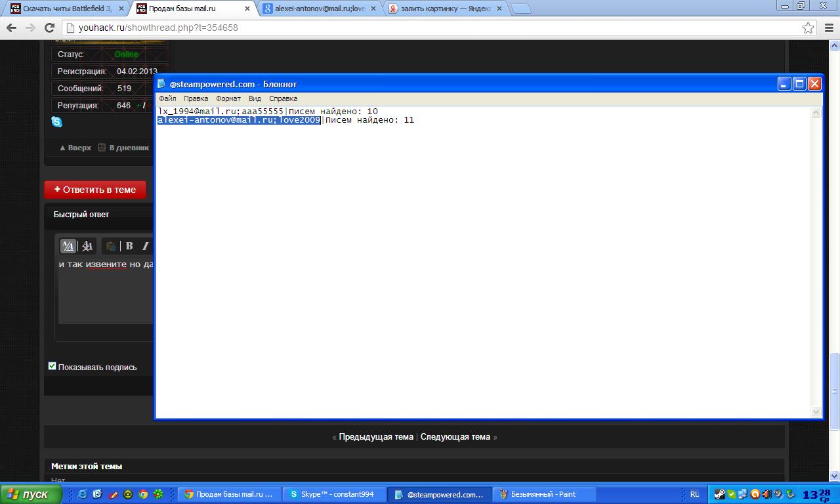
Task: Click the green Online status text
Action: (x=127, y=54)
